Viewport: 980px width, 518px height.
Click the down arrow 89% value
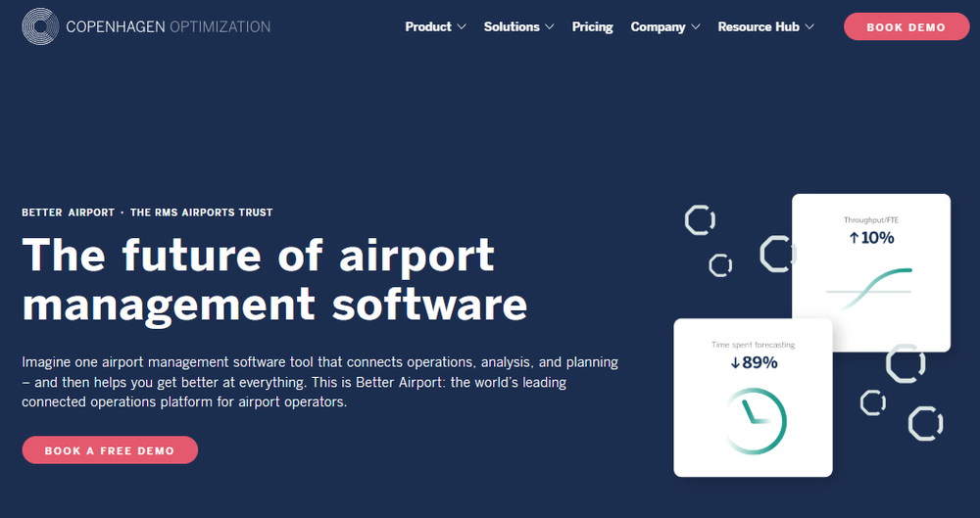click(x=753, y=362)
